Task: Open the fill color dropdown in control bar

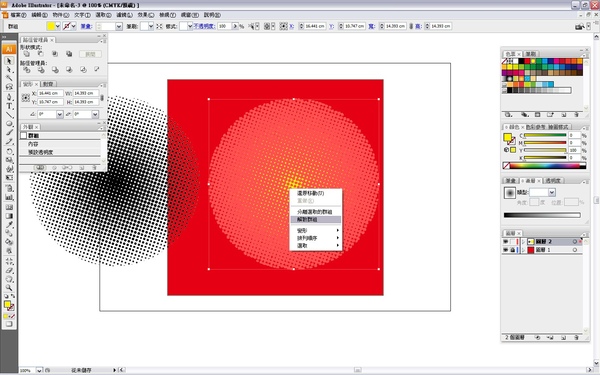Action: click(x=58, y=26)
